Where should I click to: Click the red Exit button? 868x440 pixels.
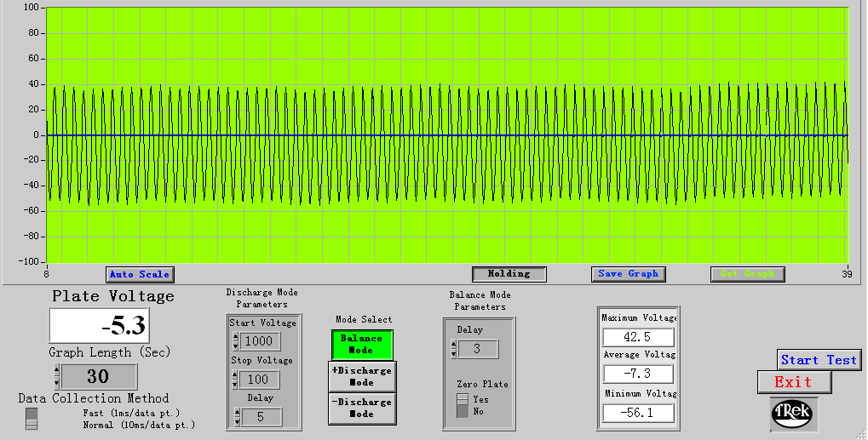click(x=793, y=382)
